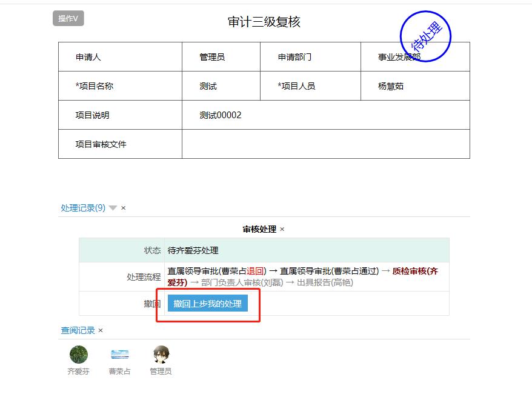The image size is (532, 397).
Task: Select 曹荣占's avatar
Action: click(x=120, y=355)
